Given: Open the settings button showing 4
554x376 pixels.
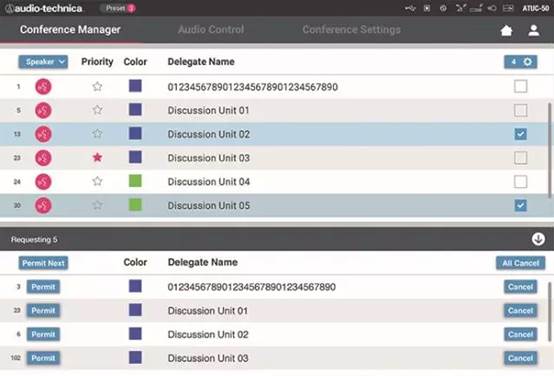Looking at the screenshot, I should (x=520, y=62).
